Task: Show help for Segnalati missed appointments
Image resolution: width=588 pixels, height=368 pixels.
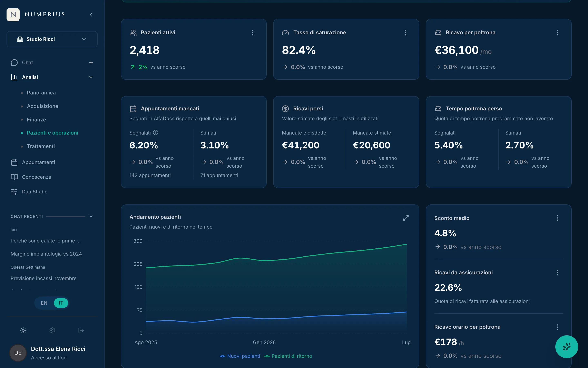Action: coord(156,133)
